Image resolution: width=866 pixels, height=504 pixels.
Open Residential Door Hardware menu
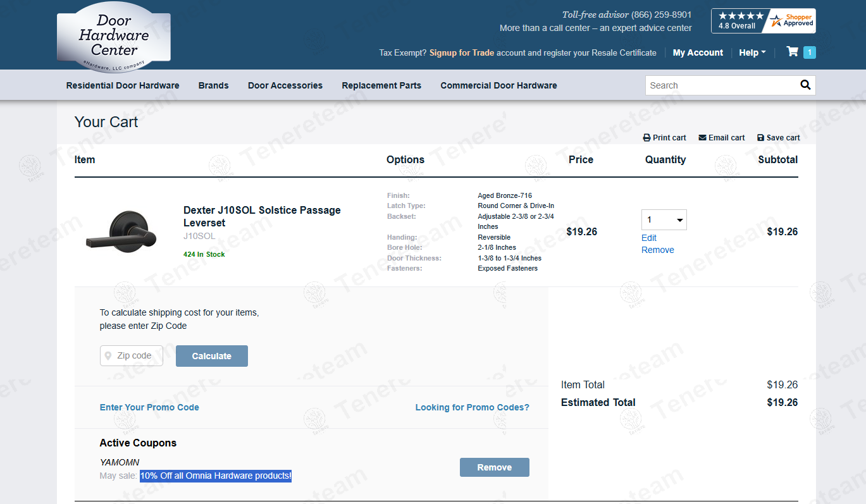pos(123,85)
